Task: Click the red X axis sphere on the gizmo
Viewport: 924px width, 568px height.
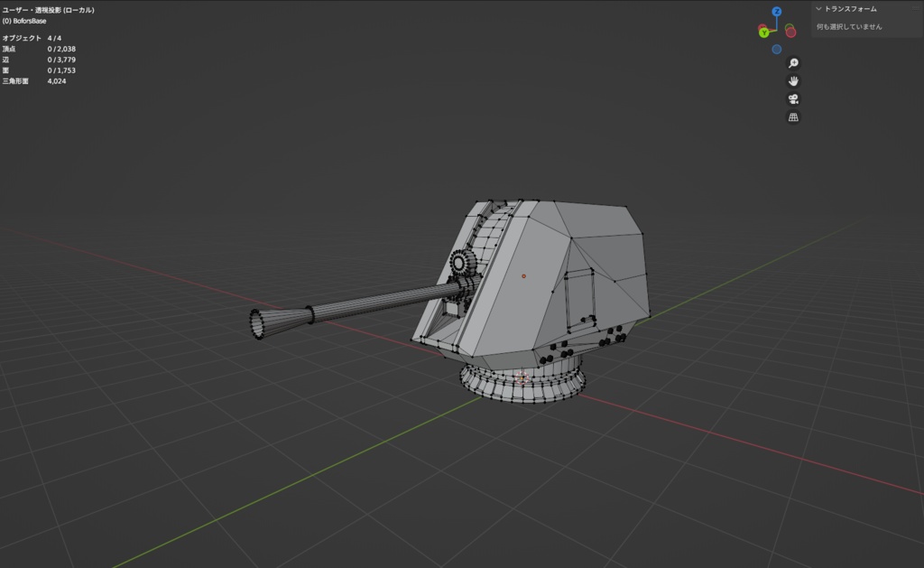Action: point(762,26)
